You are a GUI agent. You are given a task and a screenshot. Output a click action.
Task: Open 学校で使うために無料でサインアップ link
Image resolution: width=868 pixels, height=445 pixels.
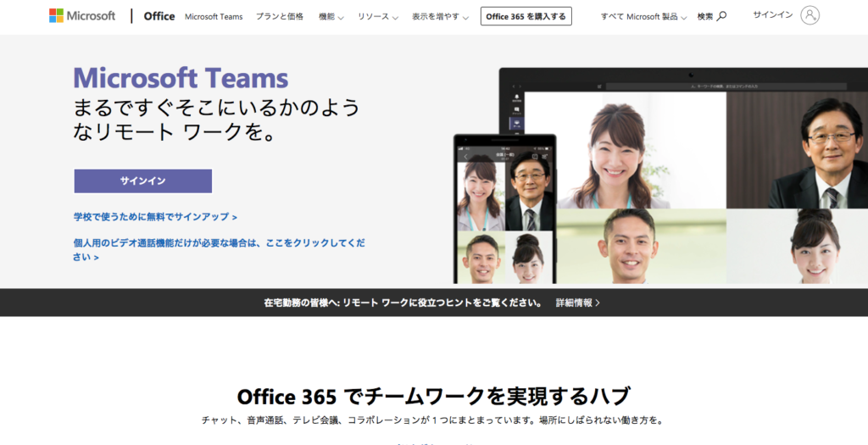tap(156, 217)
